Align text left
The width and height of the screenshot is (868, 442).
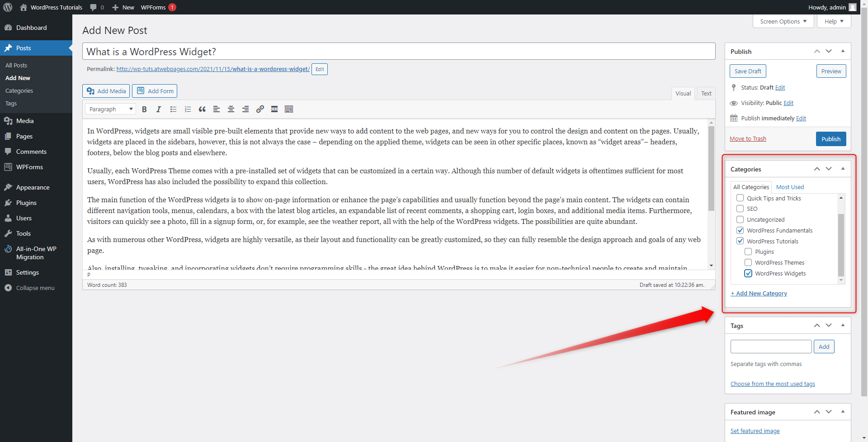click(x=217, y=109)
